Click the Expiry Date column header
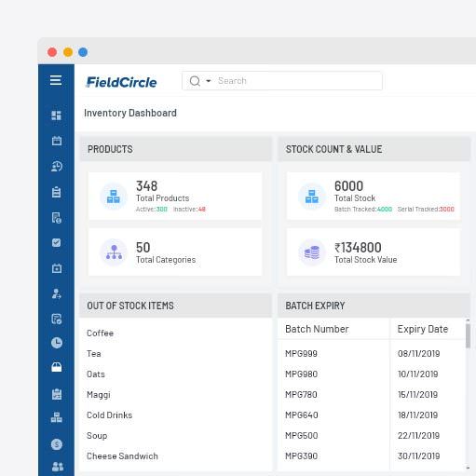Image resolution: width=476 pixels, height=476 pixels. (x=423, y=329)
